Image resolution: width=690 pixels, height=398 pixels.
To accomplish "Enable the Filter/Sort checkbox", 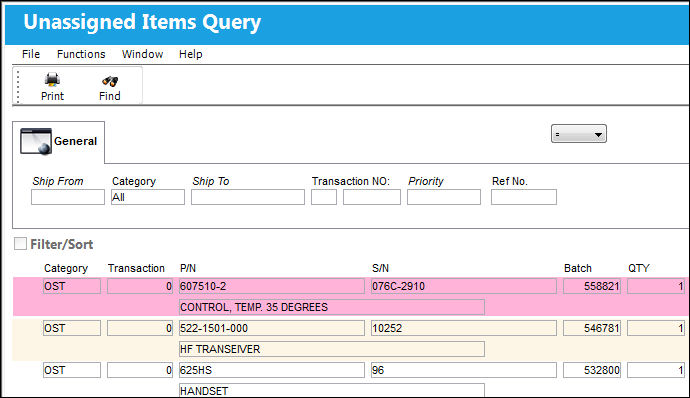I will point(20,244).
